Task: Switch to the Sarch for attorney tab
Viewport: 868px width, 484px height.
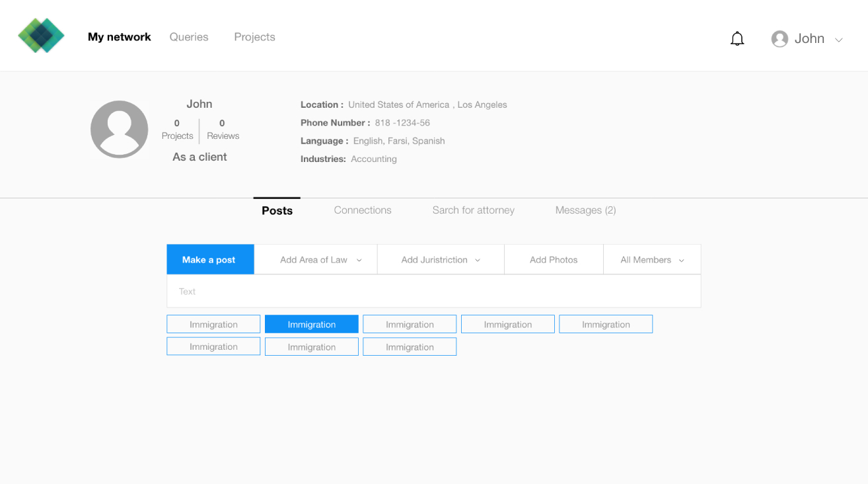Action: coord(474,210)
